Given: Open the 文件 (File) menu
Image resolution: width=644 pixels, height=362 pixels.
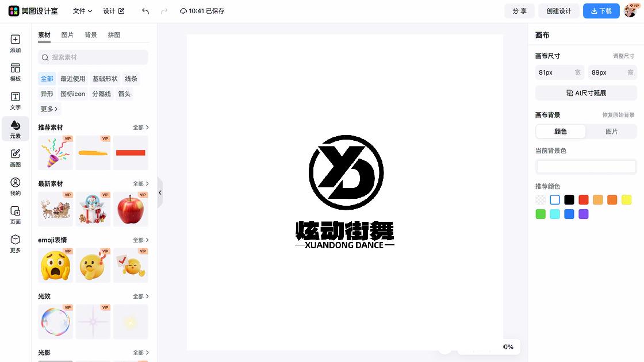Looking at the screenshot, I should [80, 11].
